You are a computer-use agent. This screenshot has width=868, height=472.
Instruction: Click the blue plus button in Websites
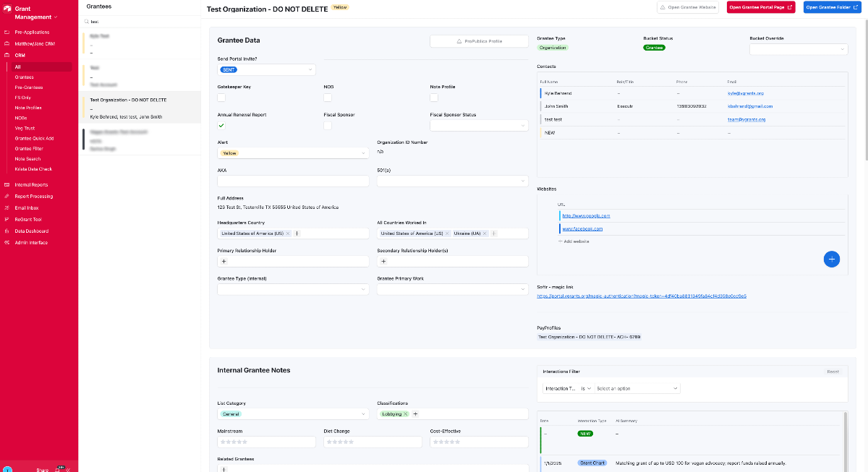tap(831, 259)
